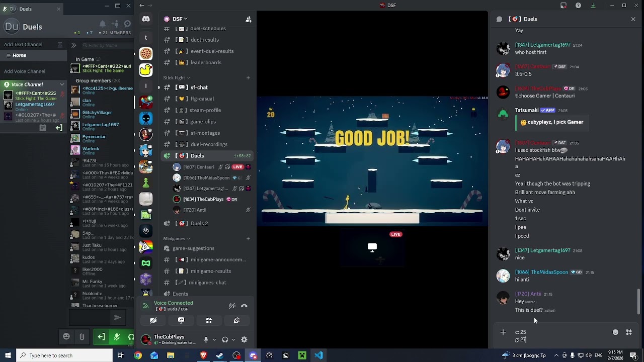Select TheMidasSpoon in Duels voice channel

click(211, 178)
